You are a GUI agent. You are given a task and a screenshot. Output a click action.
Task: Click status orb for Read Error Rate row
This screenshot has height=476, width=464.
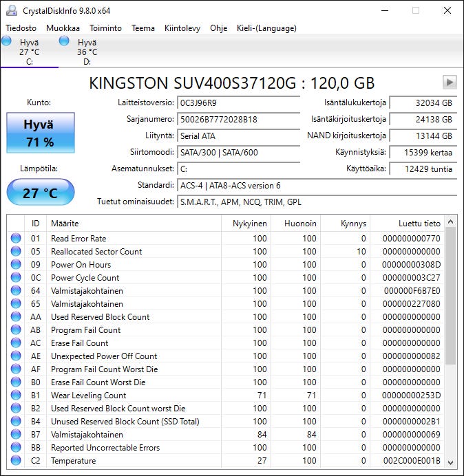coord(16,238)
